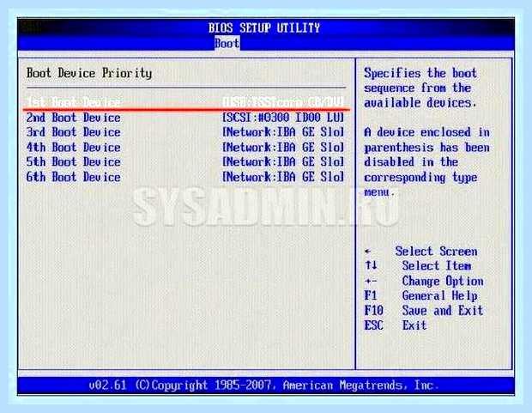This screenshot has width=532, height=413.
Task: Click the American Megatrends copyright line
Action: (x=264, y=386)
